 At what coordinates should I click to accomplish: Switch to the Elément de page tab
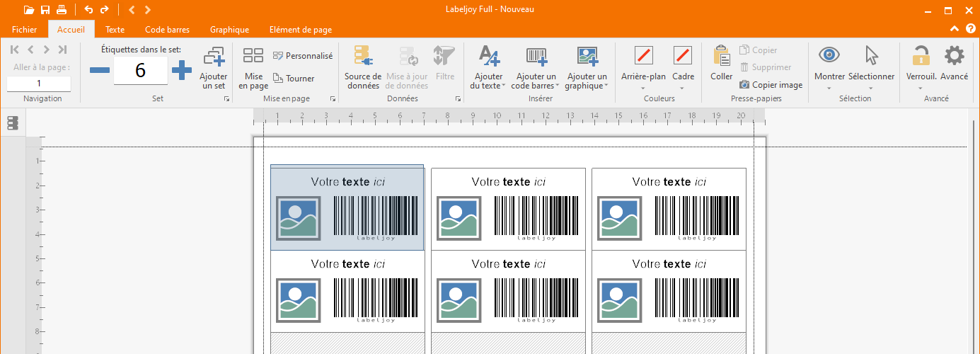pyautogui.click(x=301, y=30)
